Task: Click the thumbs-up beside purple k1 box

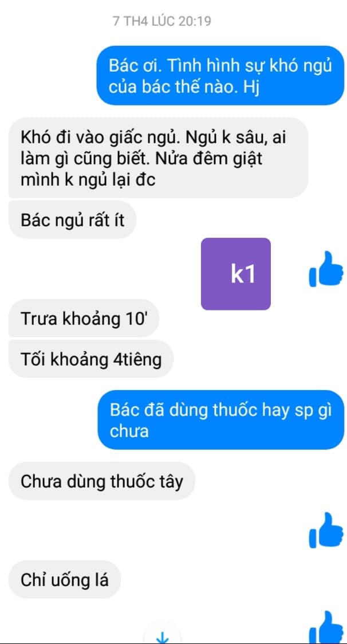Action: [326, 269]
